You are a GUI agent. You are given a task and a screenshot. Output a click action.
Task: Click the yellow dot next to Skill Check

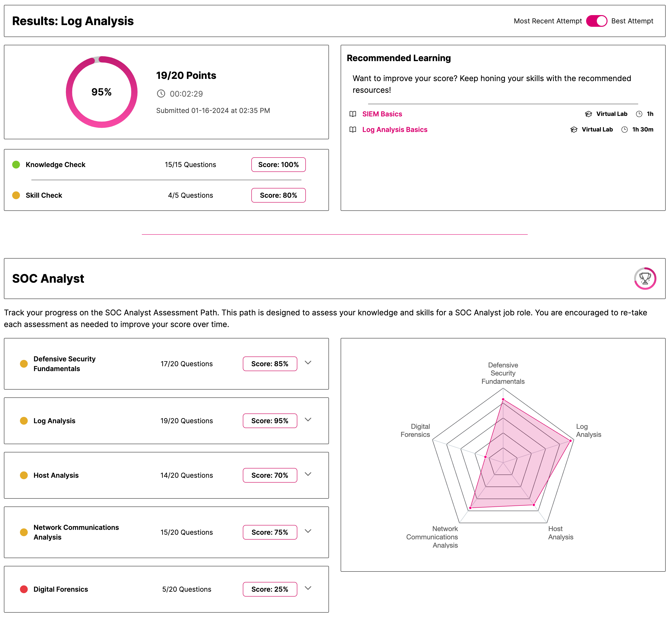point(16,195)
